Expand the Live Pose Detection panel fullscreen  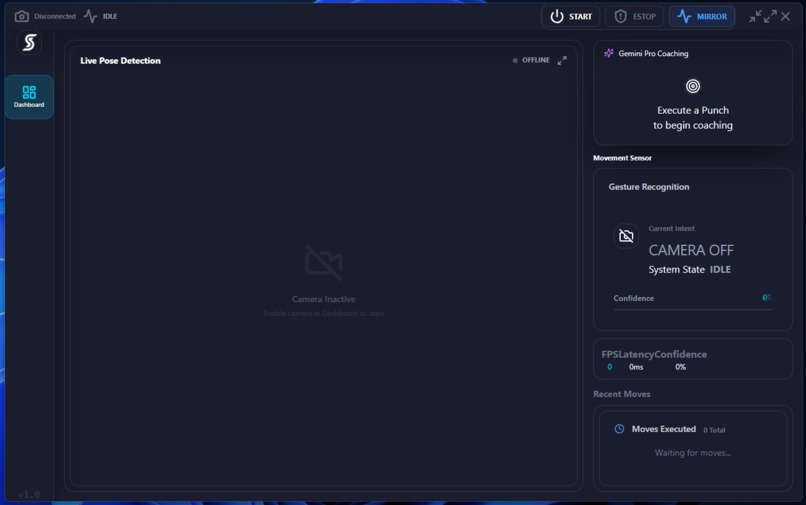coord(562,60)
